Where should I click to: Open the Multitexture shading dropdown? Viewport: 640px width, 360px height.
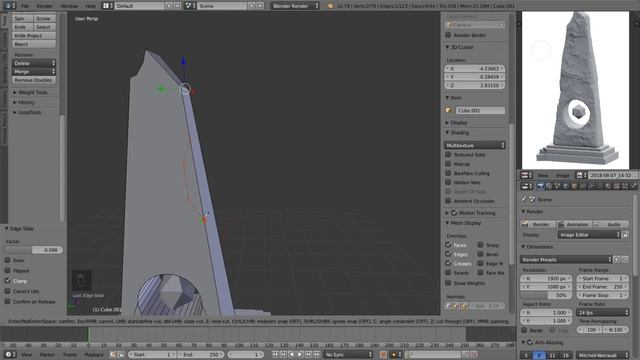coord(475,145)
